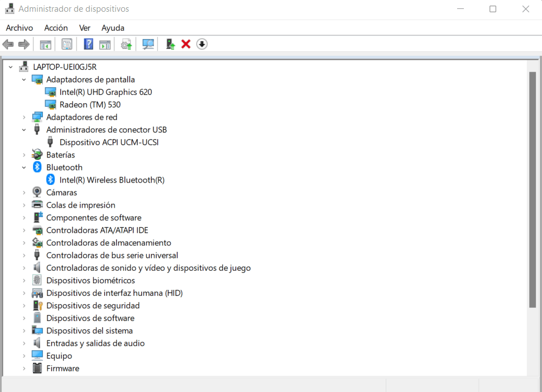This screenshot has height=392, width=542.
Task: Select Intel(R) Wireless Bluetooth(R) text
Action: tap(112, 180)
